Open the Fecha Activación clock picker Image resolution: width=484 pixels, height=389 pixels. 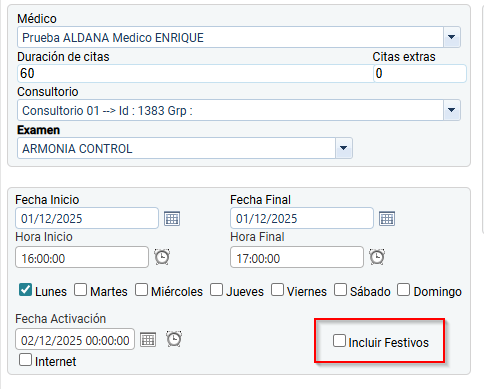click(x=174, y=339)
